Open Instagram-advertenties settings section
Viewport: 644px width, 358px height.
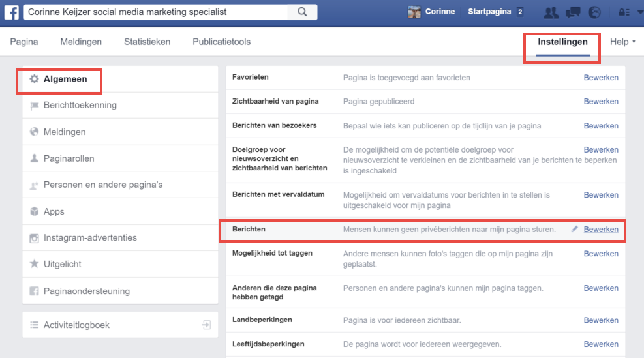120,238
